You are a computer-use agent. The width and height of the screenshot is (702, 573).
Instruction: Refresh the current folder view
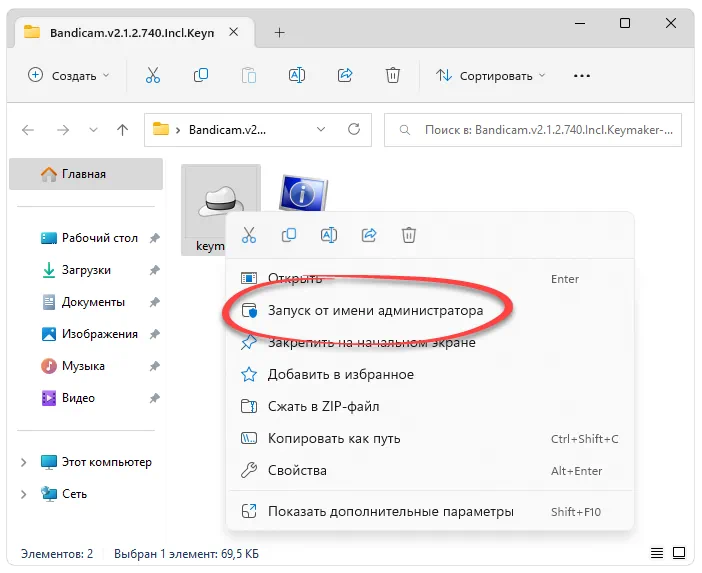point(354,129)
